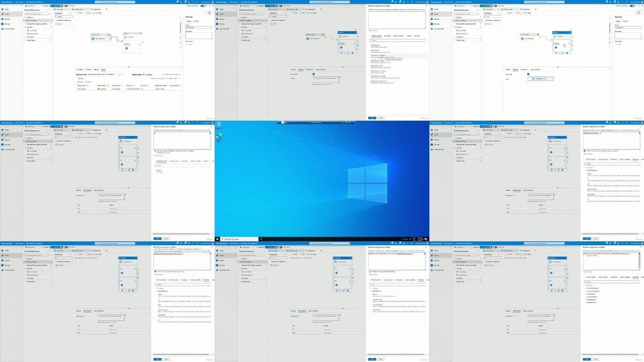644x362 pixels.
Task: Click Add trigger in top-left pipeline toolbar
Action: [x=98, y=13]
